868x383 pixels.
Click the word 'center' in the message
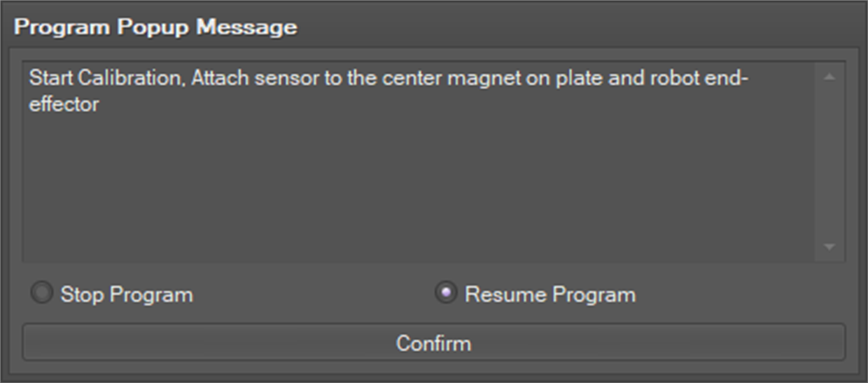411,78
